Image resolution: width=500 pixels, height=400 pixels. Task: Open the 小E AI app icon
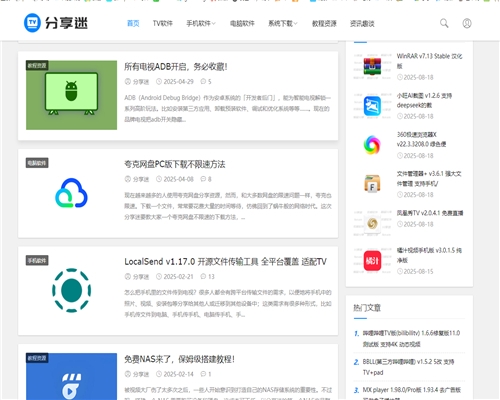372,106
